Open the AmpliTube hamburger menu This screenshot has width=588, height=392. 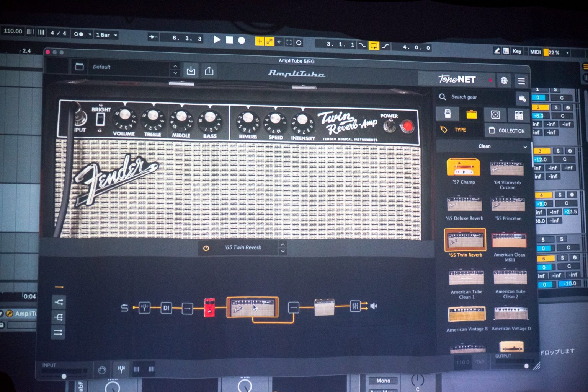click(521, 81)
